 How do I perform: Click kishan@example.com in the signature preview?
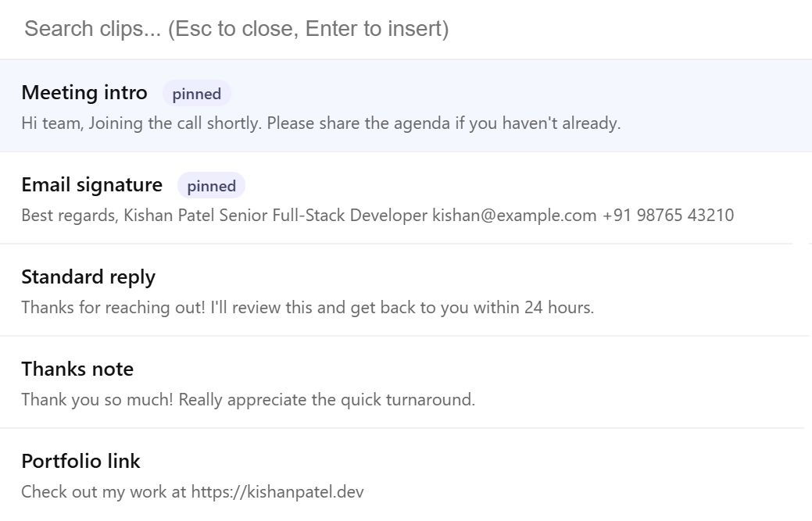tap(514, 216)
